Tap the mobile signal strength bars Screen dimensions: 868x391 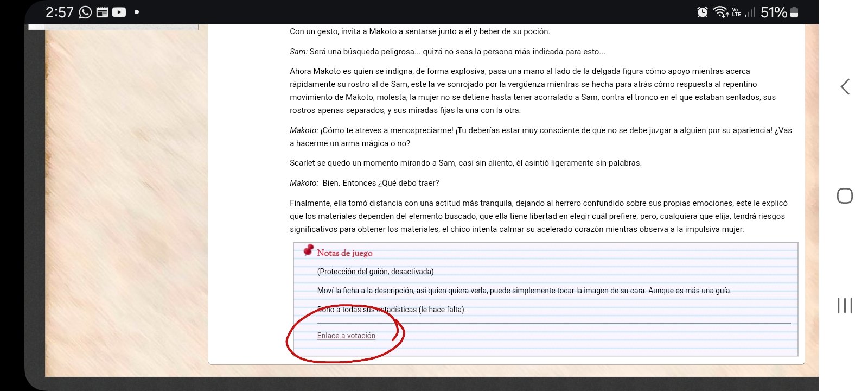[750, 12]
